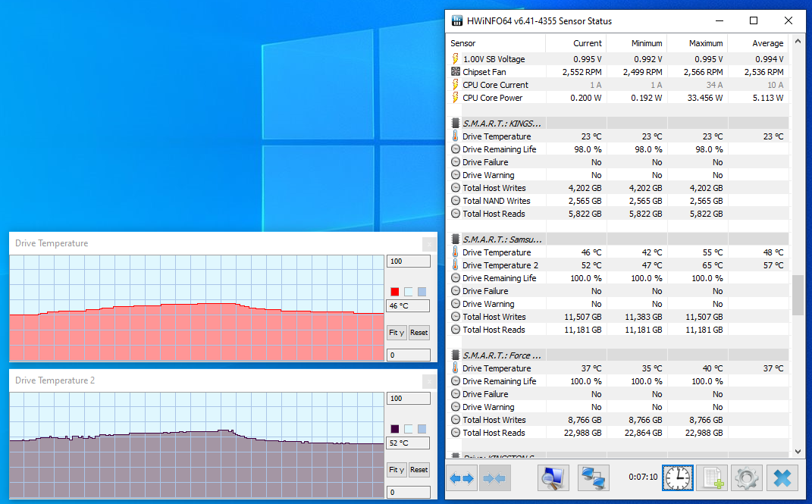
Task: Pick the light background swatch in Drive Temperature graph
Action: [409, 292]
